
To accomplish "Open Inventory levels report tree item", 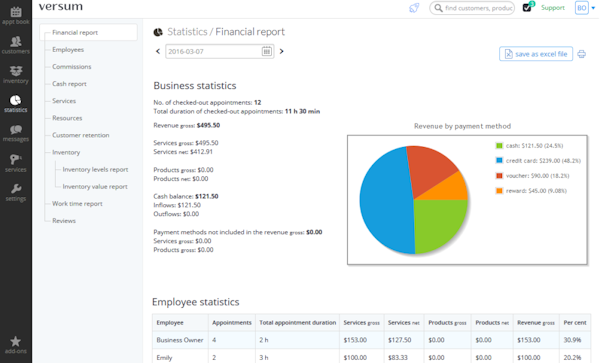I will pos(95,169).
